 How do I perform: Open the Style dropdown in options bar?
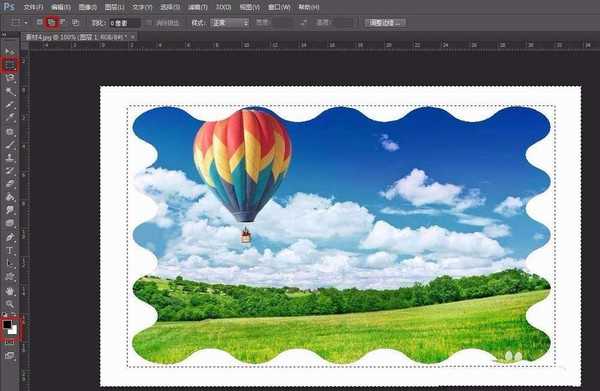pyautogui.click(x=230, y=23)
